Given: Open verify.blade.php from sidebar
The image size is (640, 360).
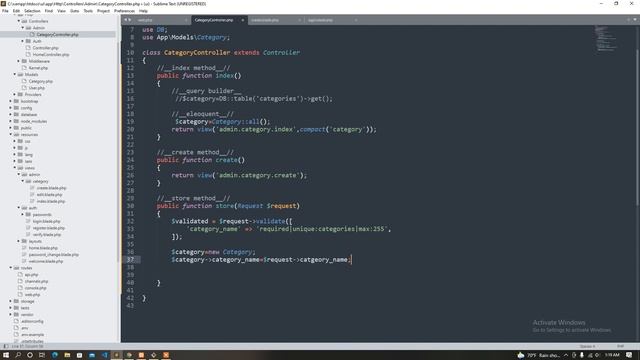Looking at the screenshot, I should pos(47,235).
